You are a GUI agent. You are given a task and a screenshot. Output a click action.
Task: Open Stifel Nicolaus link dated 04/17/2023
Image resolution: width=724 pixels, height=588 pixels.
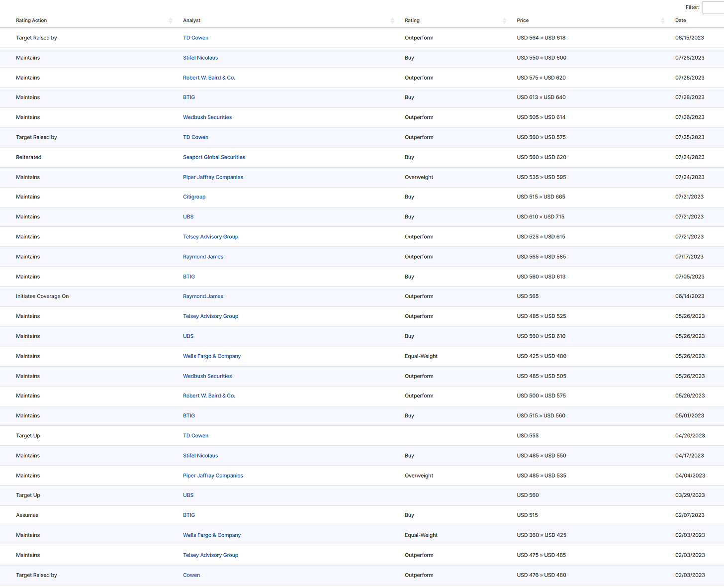coord(200,456)
